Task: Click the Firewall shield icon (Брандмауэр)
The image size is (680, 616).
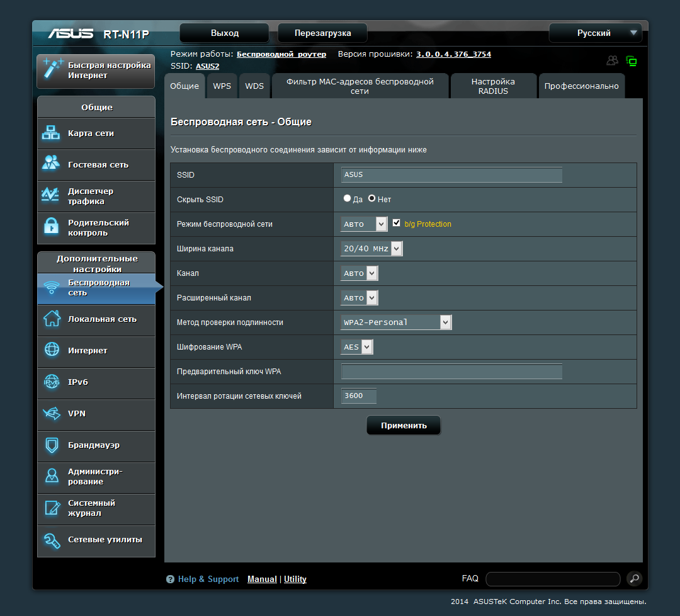Action: pos(52,445)
